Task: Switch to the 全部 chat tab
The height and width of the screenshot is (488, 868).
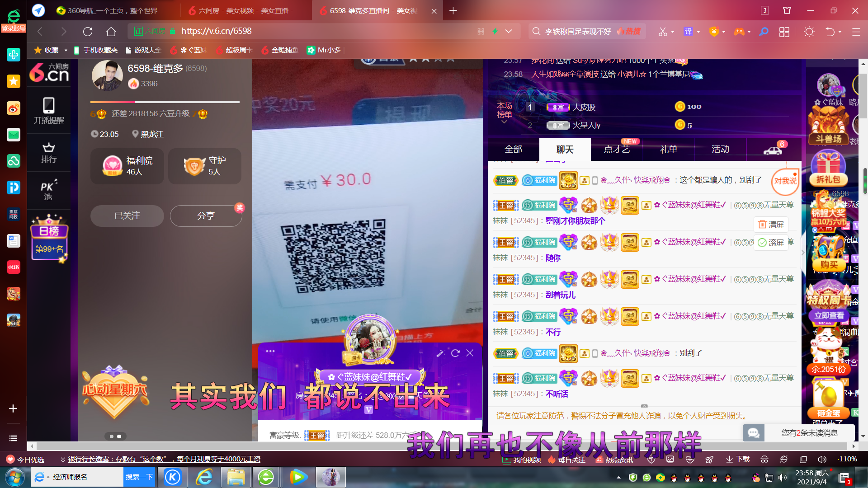Action: pos(514,150)
